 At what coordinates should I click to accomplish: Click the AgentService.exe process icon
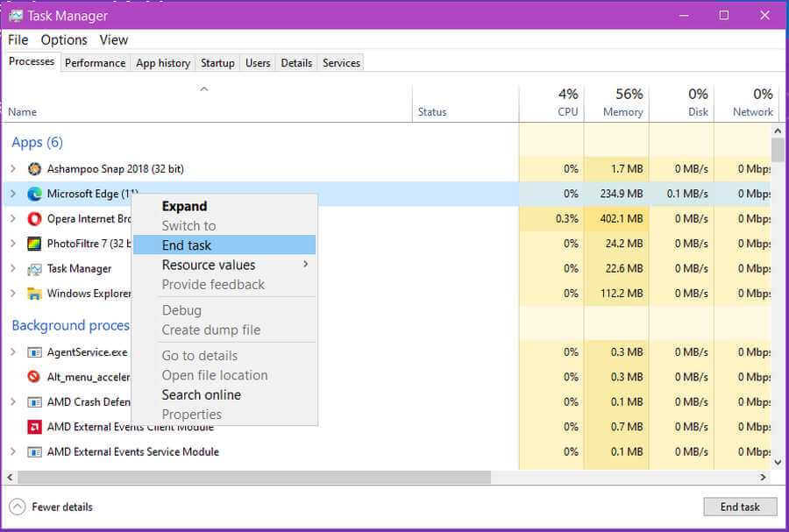pos(34,352)
